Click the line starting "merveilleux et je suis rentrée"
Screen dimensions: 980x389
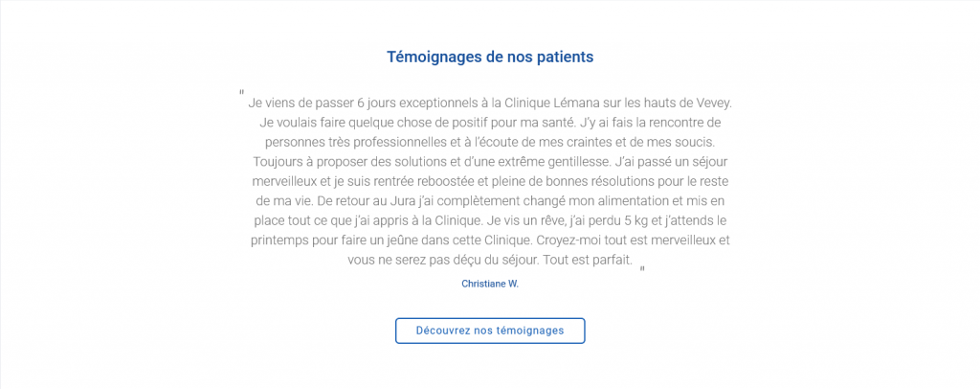click(490, 182)
